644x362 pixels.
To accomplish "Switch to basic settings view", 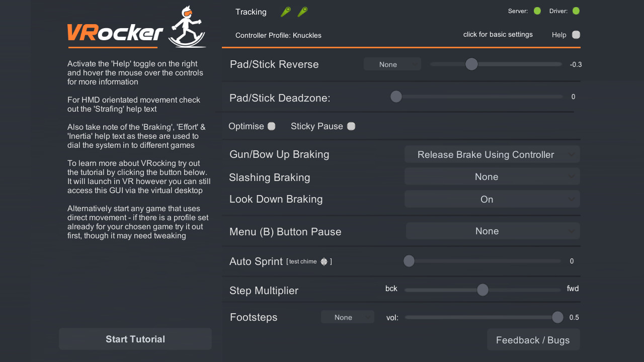I will coord(498,34).
